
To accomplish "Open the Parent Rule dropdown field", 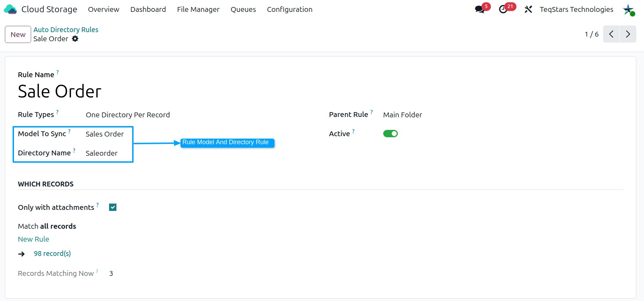I will (x=402, y=115).
